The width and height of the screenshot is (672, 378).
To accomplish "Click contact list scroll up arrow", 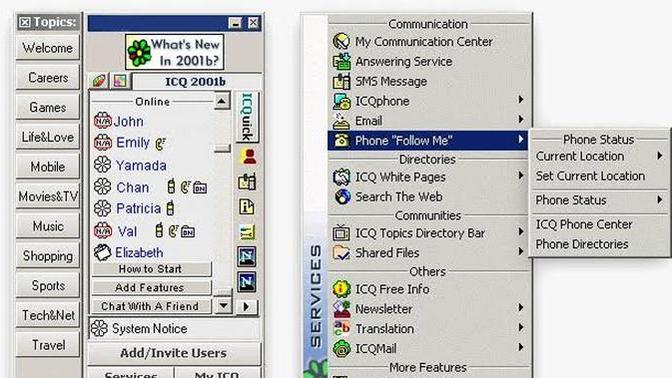I will pos(222,101).
